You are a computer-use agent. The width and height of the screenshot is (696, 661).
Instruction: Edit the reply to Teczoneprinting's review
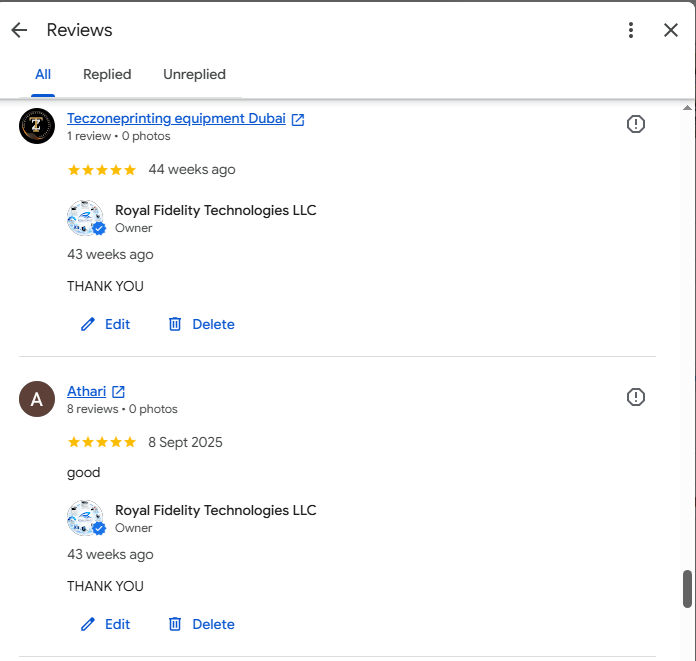point(105,324)
